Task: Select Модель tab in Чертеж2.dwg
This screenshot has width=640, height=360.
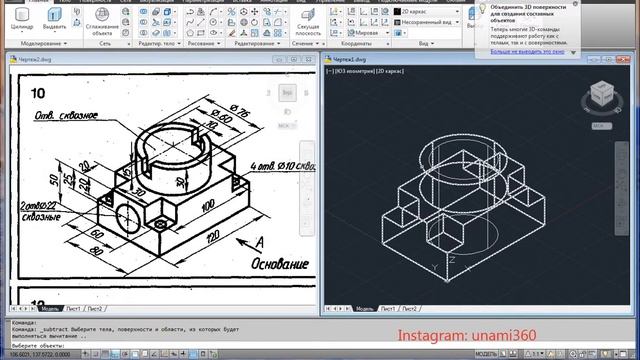Action: (x=50, y=309)
